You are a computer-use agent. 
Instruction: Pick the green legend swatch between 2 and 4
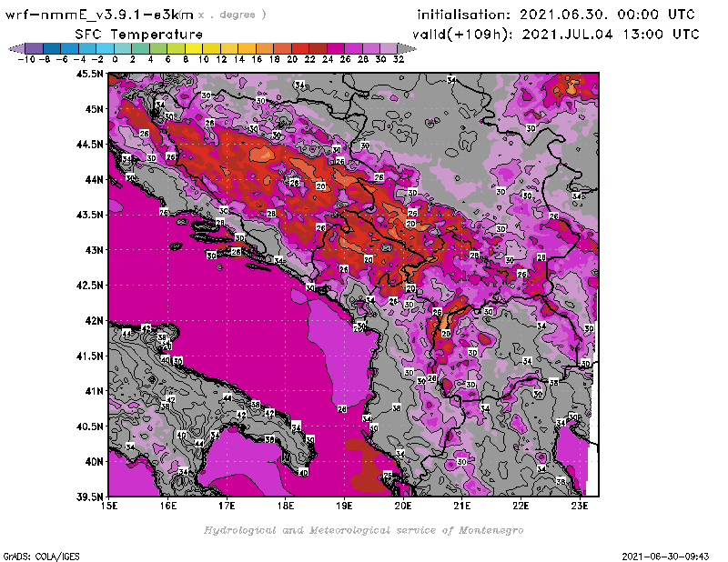coord(141,48)
